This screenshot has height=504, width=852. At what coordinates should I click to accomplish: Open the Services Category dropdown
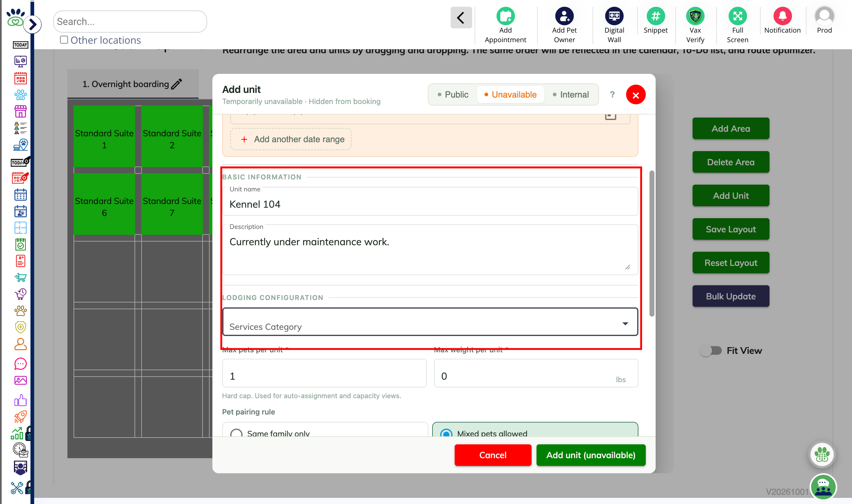tap(430, 322)
